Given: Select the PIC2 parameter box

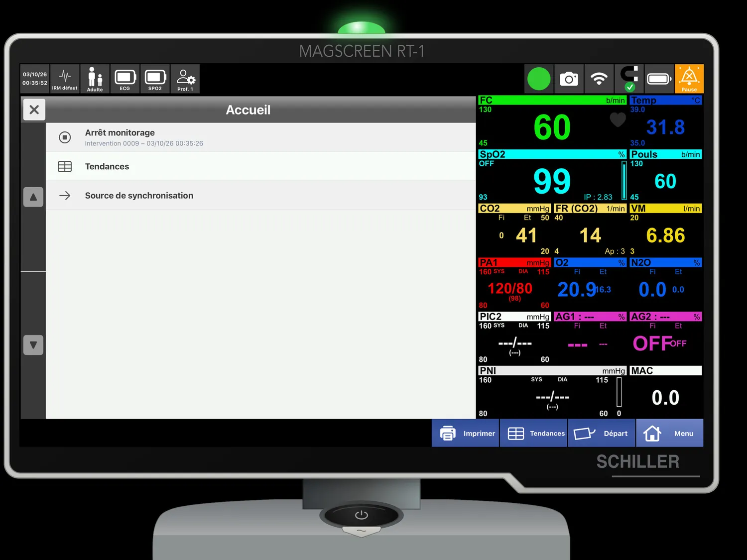Looking at the screenshot, I should tap(514, 338).
